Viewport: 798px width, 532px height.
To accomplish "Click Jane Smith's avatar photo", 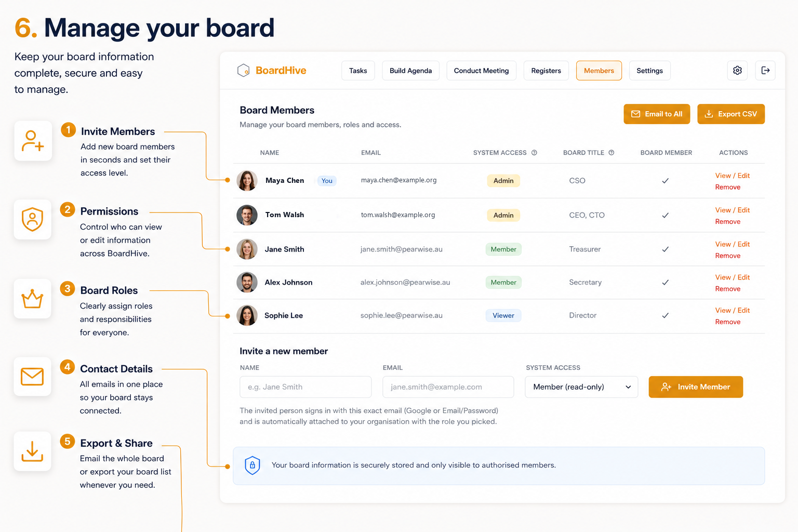I will coord(247,249).
